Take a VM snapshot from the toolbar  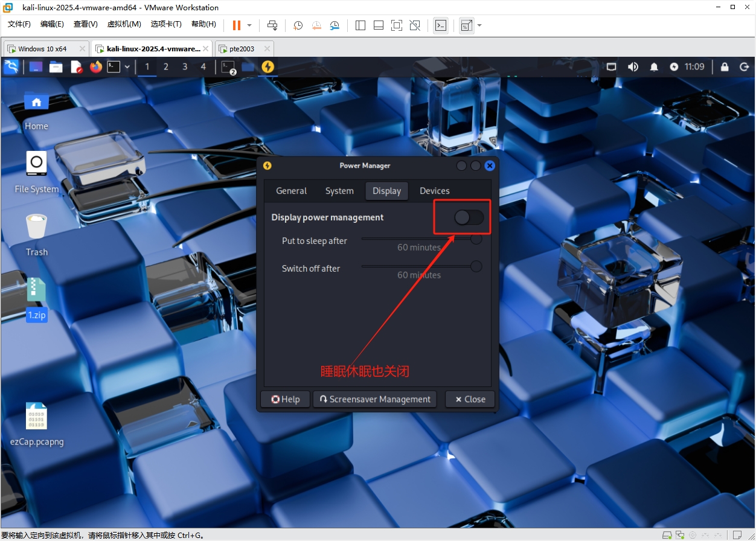click(298, 25)
